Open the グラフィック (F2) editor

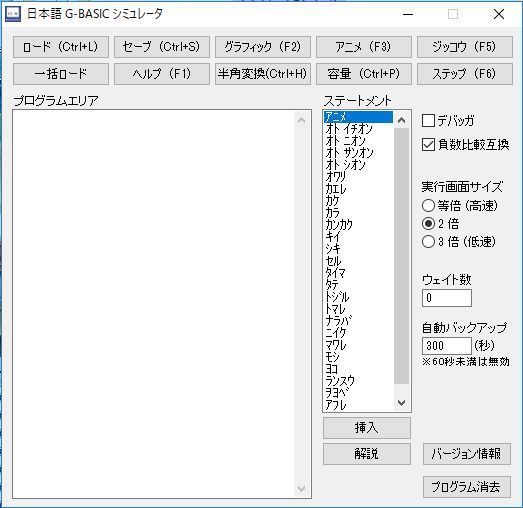click(x=263, y=47)
